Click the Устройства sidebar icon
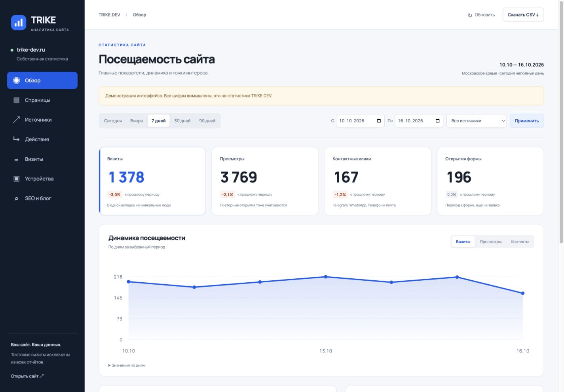 point(17,179)
